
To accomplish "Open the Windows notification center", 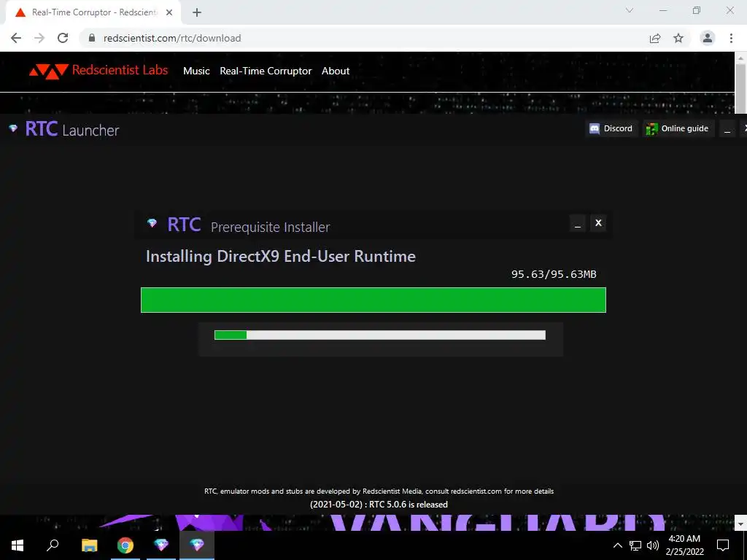I will 723,545.
